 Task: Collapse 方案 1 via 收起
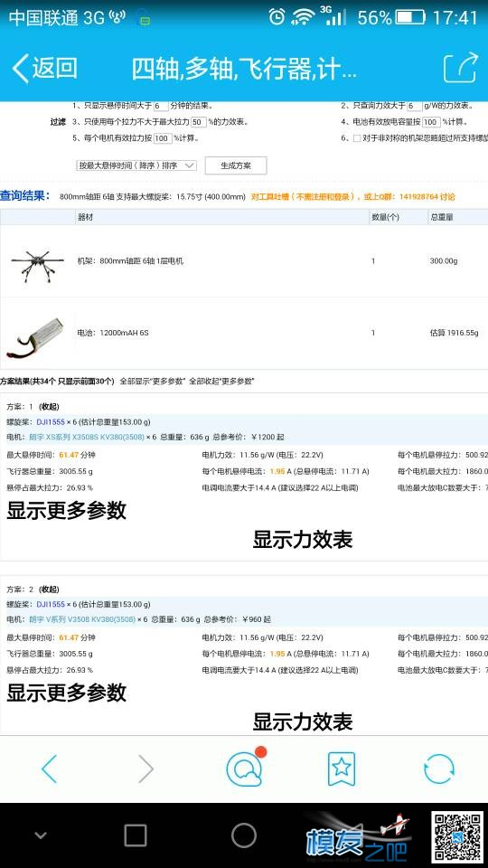50,407
